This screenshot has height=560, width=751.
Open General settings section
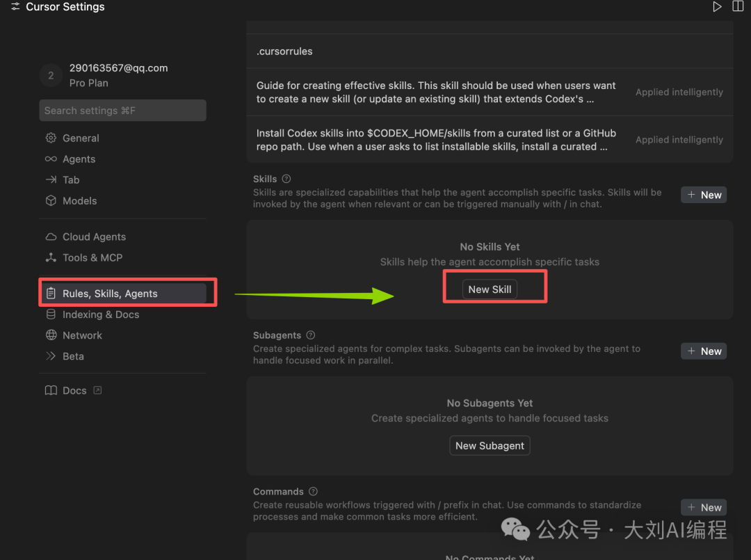[81, 138]
